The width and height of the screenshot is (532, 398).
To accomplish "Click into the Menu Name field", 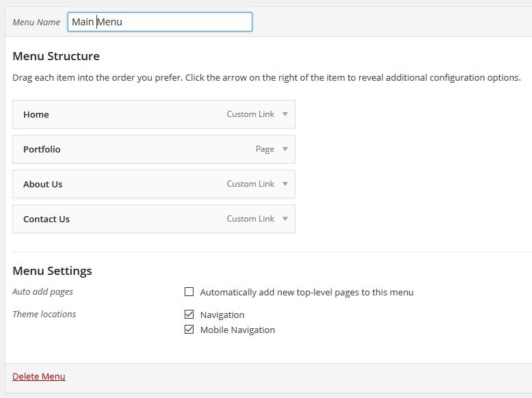I will click(160, 22).
